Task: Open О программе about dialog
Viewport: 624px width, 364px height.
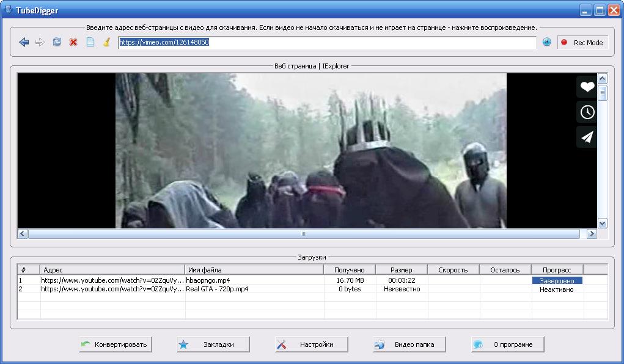Action: tap(507, 344)
